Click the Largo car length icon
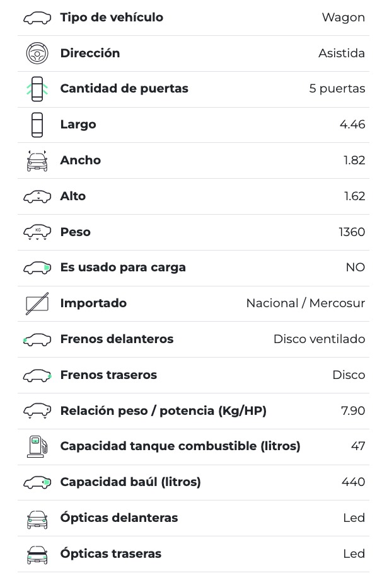 [37, 125]
